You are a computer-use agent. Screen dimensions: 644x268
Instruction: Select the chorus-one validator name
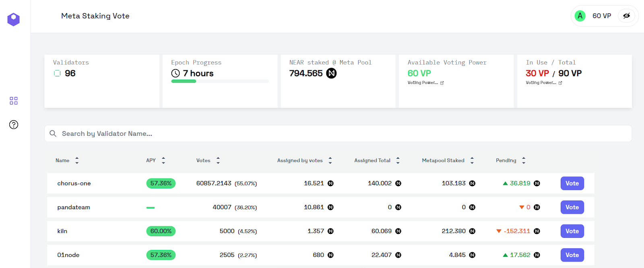[74, 183]
